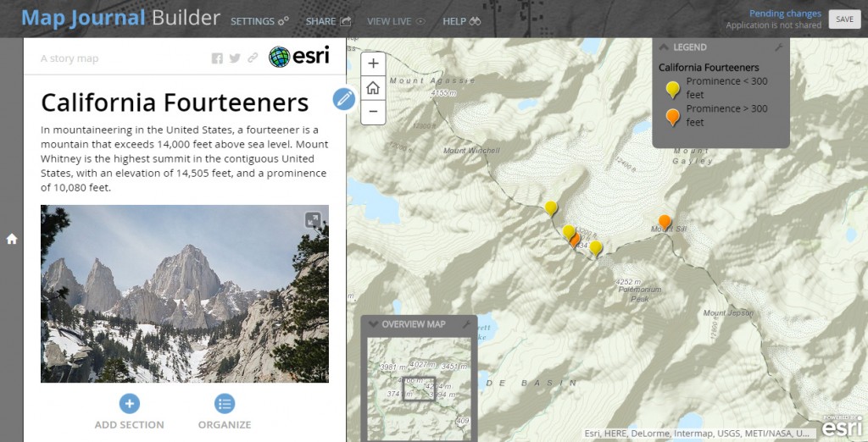Open the Share menu
The width and height of the screenshot is (868, 442).
(x=328, y=21)
